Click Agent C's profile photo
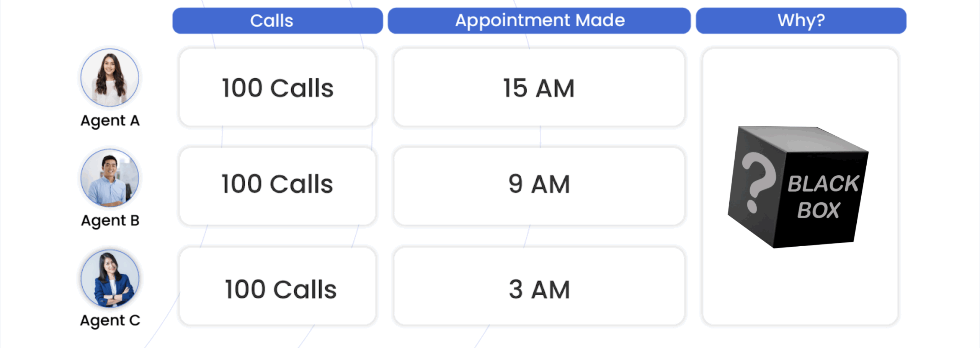This screenshot has height=348, width=980. tap(110, 278)
